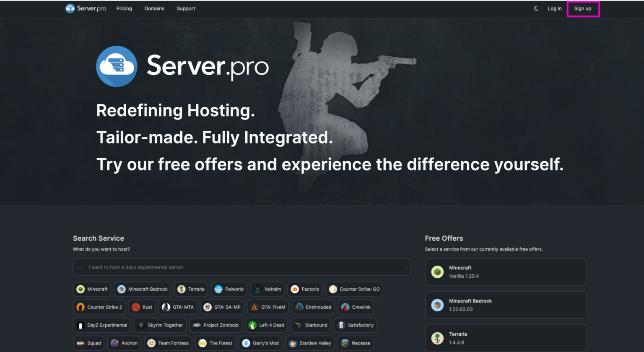Select the Minecraft Vanilla 1.20.4 free offer
The height and width of the screenshot is (352, 644).
tap(506, 272)
